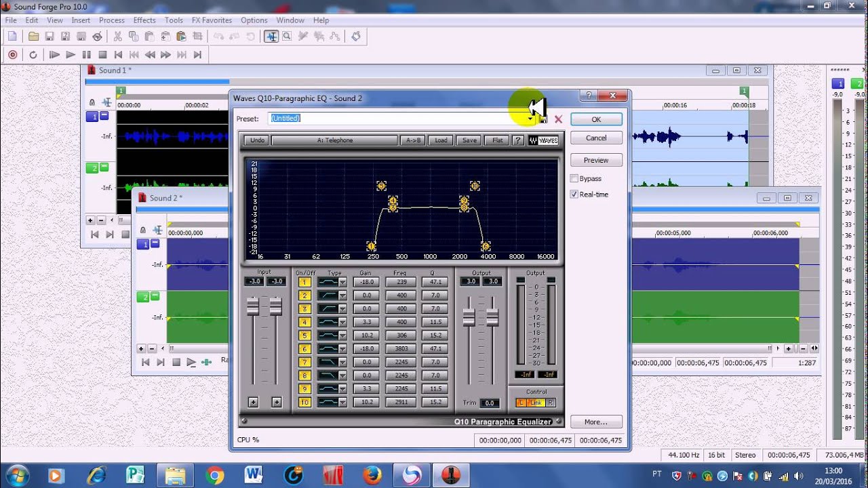Click the Flat button in Q10

tap(498, 140)
